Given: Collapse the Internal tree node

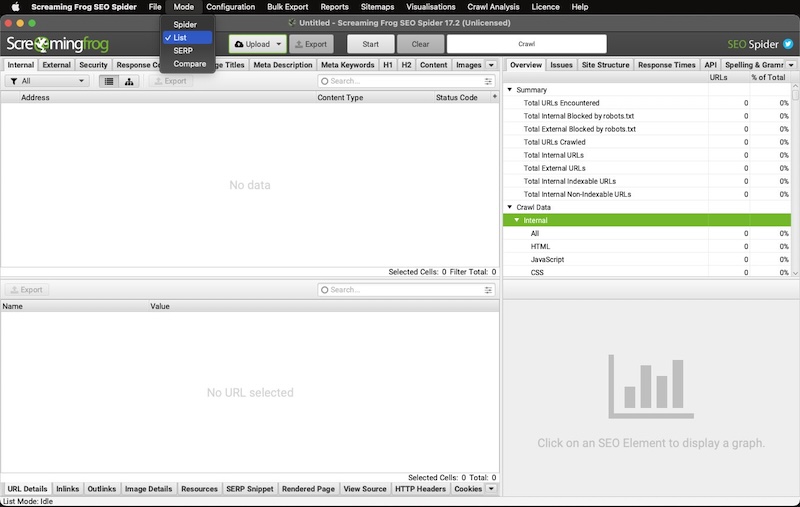Looking at the screenshot, I should click(x=516, y=220).
